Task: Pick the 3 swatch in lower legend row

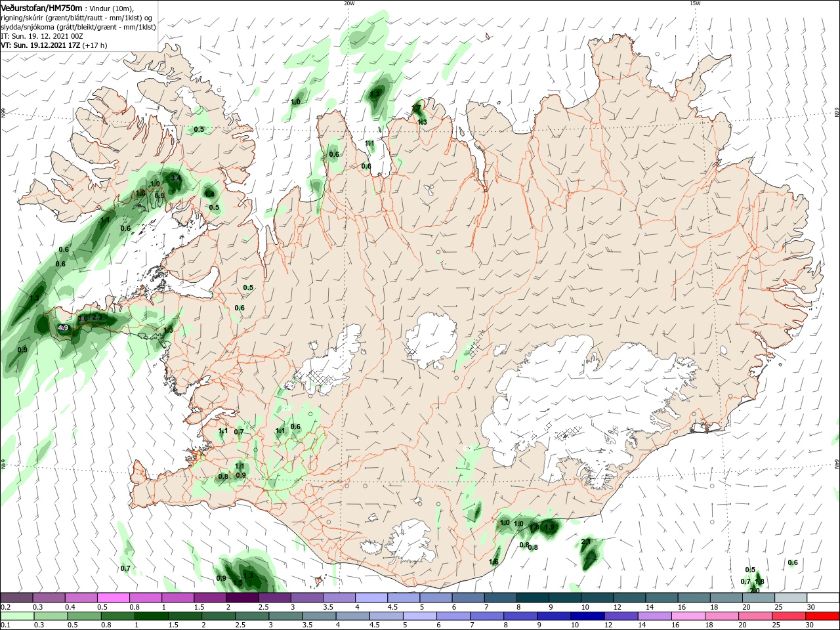Action: point(285,616)
